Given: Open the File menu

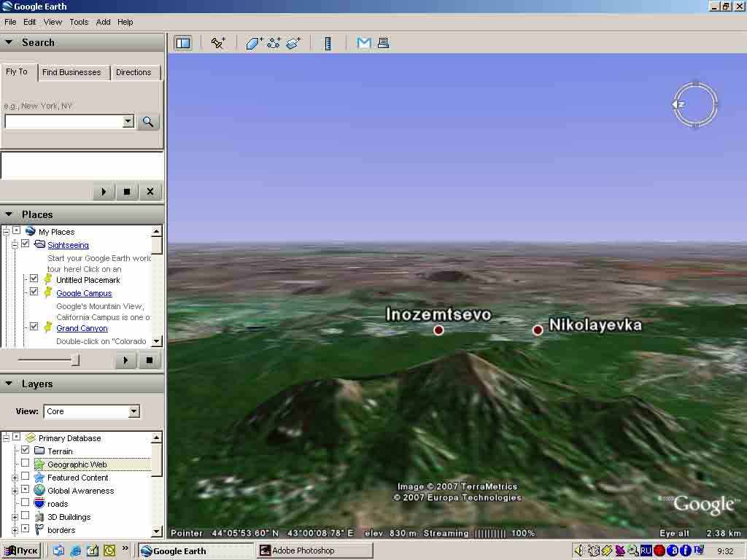Looking at the screenshot, I should [10, 22].
